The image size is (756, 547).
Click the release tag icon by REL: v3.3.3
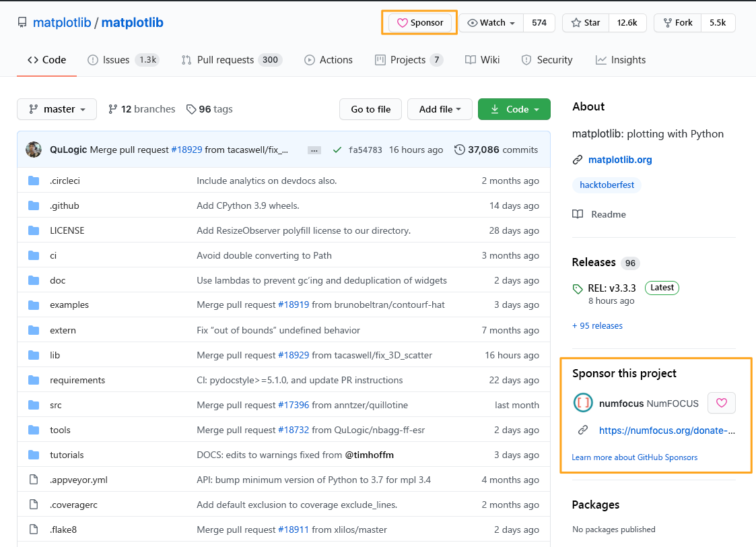tap(578, 289)
